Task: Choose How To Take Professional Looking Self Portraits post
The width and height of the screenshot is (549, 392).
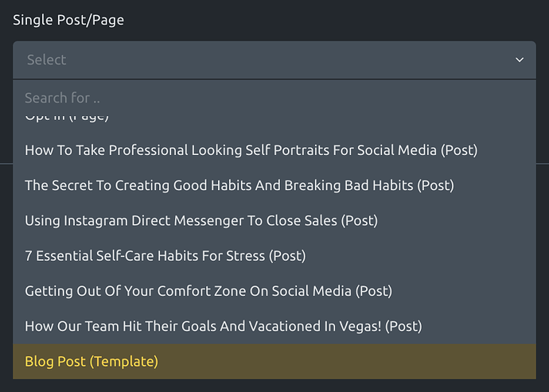Action: point(274,150)
